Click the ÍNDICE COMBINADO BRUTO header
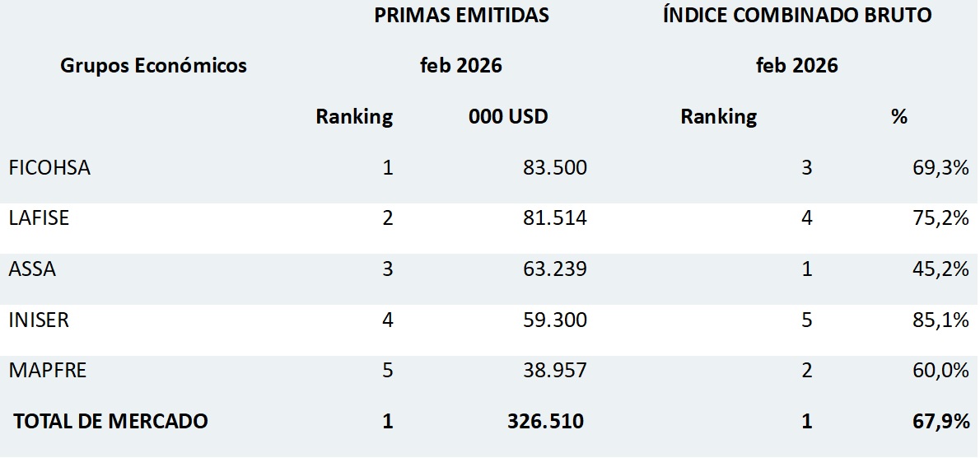The image size is (980, 458). 797,16
